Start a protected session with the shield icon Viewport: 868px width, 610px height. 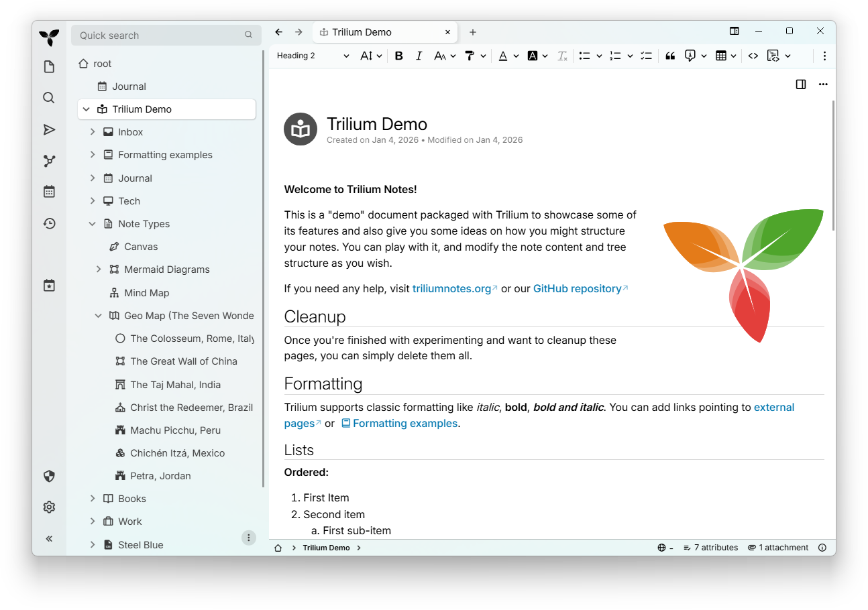pos(49,476)
